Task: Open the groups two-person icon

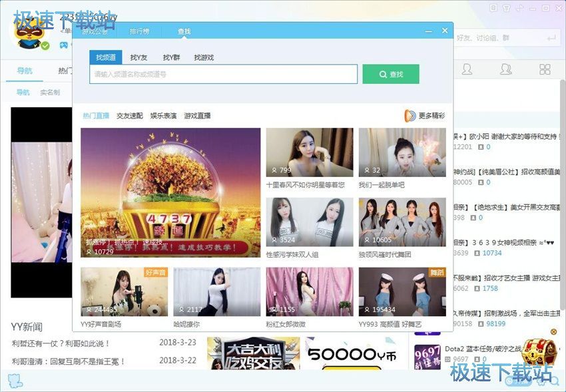Action: (505, 69)
